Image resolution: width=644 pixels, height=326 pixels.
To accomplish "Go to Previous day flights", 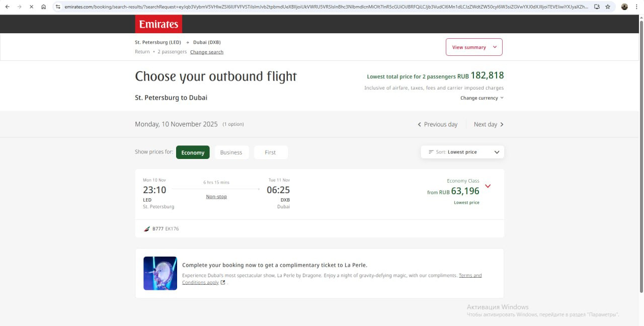I will [x=437, y=124].
